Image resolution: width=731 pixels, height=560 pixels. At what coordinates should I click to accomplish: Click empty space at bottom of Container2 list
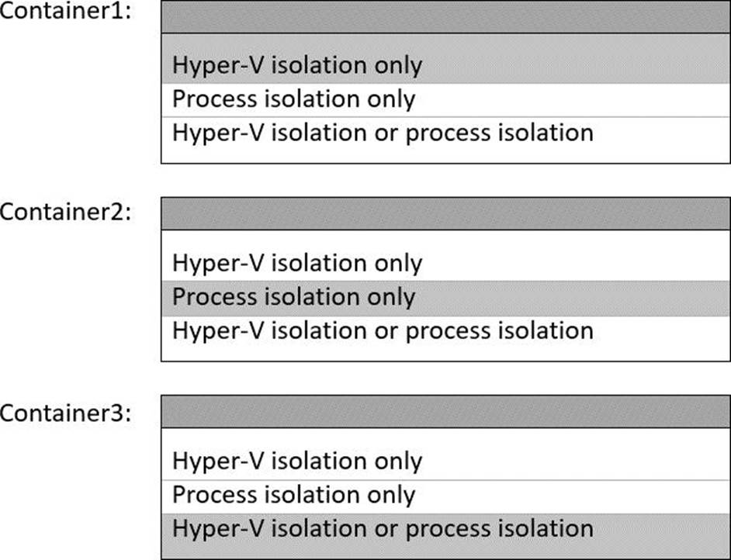[445, 354]
